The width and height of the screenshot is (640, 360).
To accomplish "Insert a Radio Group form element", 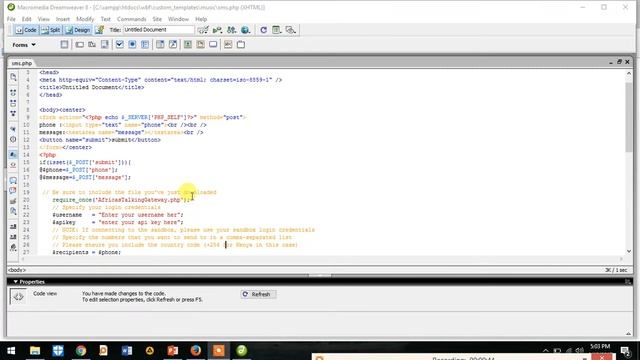I will 145,44.
